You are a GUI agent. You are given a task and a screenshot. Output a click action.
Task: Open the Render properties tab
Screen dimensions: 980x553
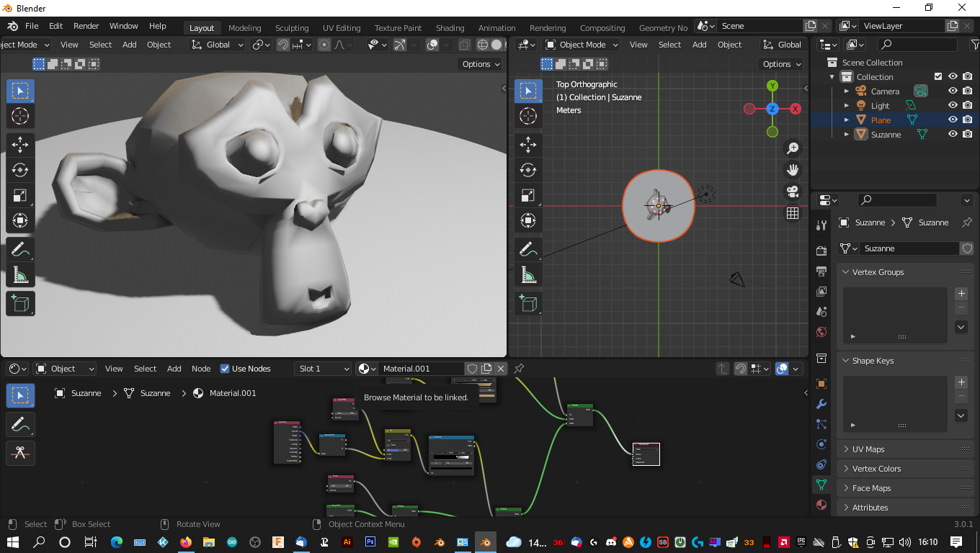click(821, 251)
